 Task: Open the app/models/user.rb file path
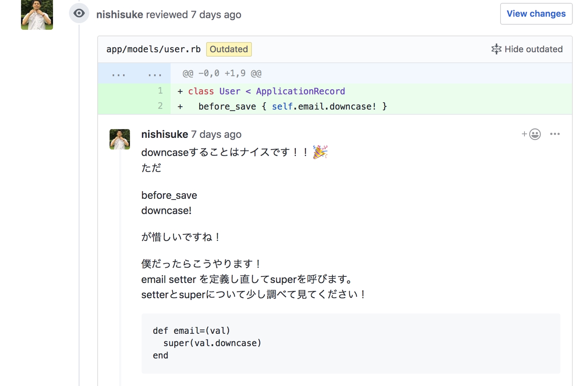pyautogui.click(x=153, y=49)
